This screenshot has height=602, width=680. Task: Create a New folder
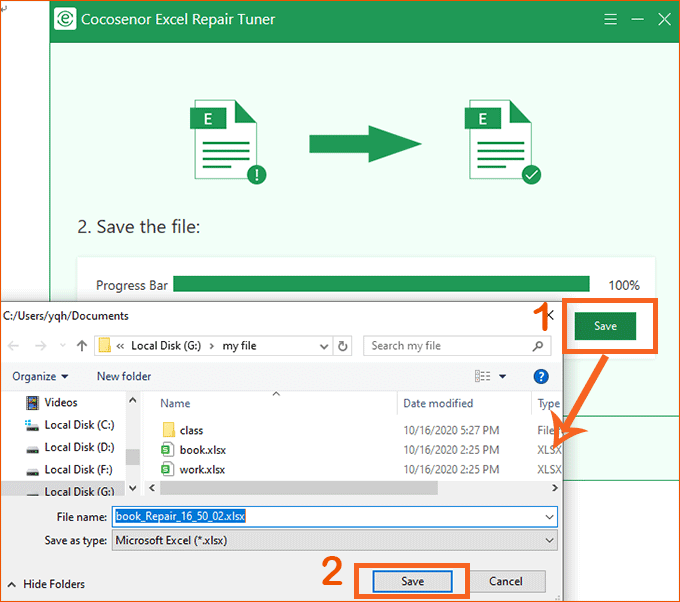click(x=124, y=376)
